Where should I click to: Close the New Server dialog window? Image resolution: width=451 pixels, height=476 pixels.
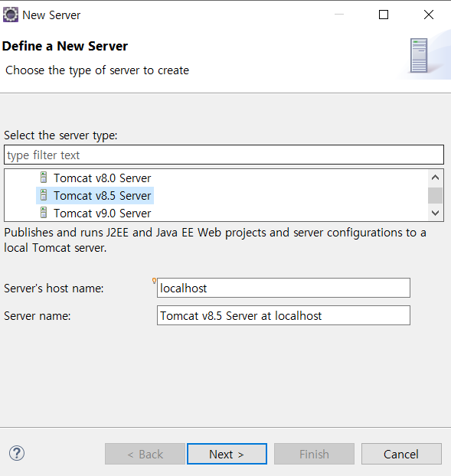(x=429, y=15)
